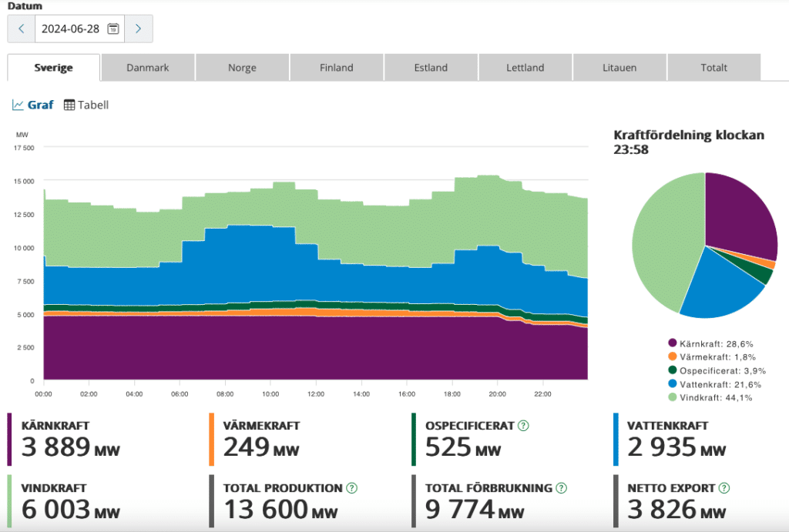The height and width of the screenshot is (532, 789).
Task: Click the help icon beside Ospecificerat
Action: pyautogui.click(x=523, y=426)
